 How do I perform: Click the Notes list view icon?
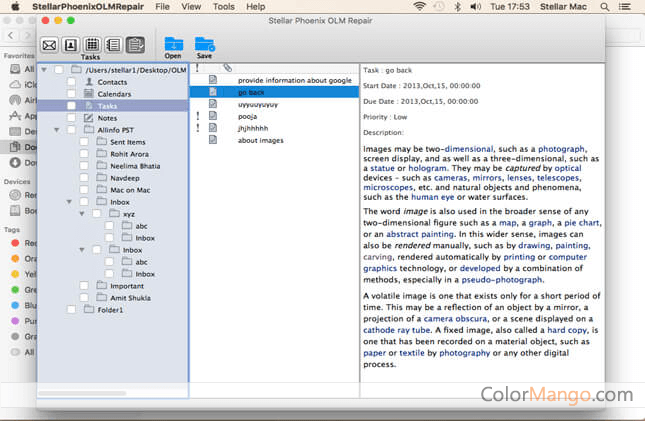tap(113, 44)
